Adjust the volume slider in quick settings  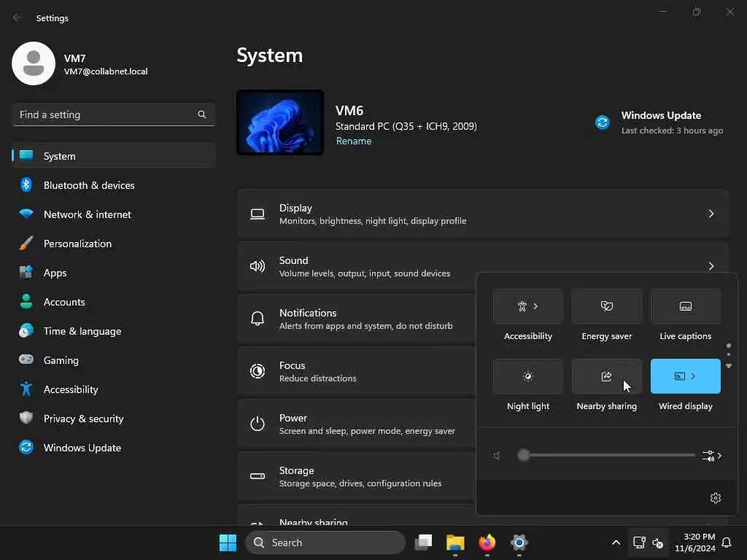[606, 455]
